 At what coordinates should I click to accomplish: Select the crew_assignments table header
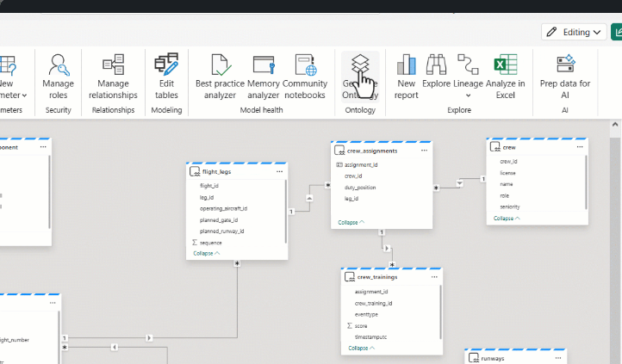coord(382,151)
